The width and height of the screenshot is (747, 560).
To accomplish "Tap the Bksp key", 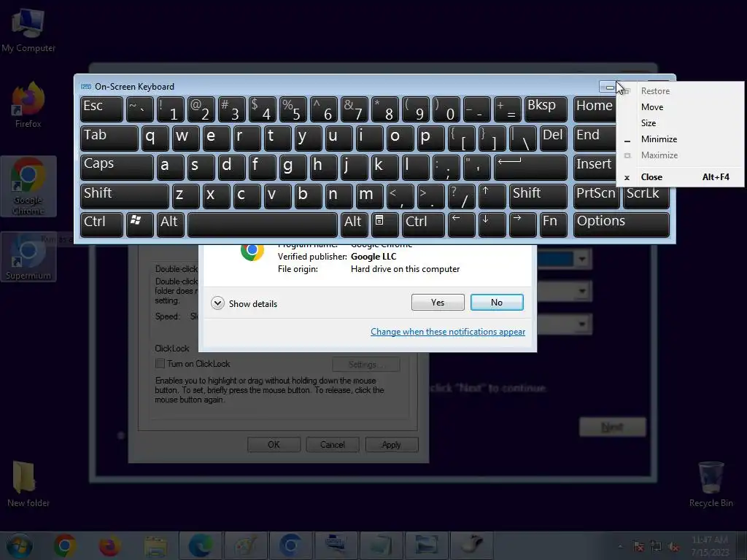I will pyautogui.click(x=546, y=109).
